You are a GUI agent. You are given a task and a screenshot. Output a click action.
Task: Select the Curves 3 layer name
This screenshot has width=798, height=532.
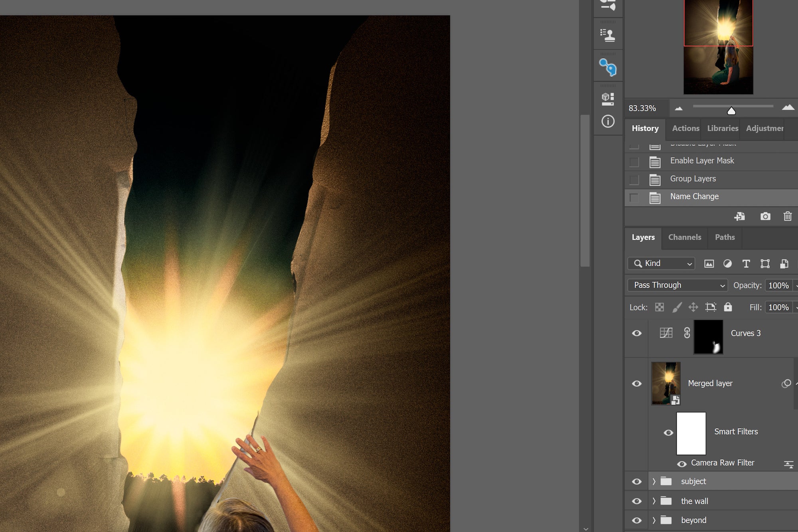(x=746, y=333)
